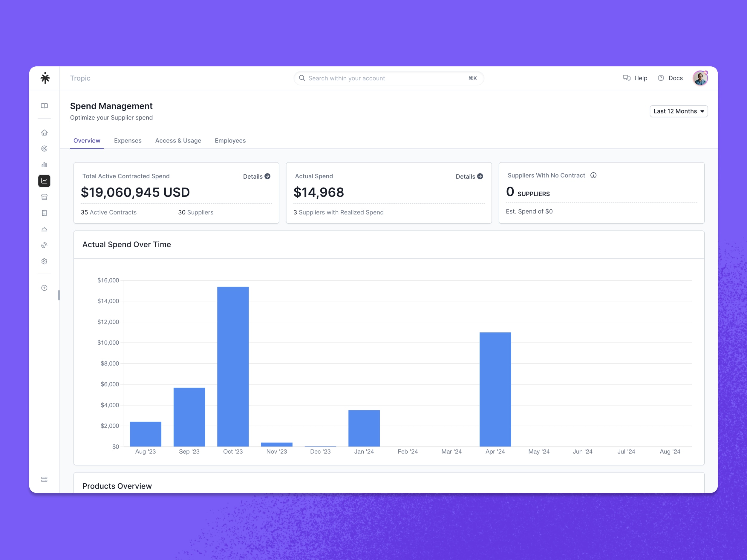Image resolution: width=747 pixels, height=560 pixels.
Task: Open the satellite dish icon in the sidebar
Action: tap(44, 246)
